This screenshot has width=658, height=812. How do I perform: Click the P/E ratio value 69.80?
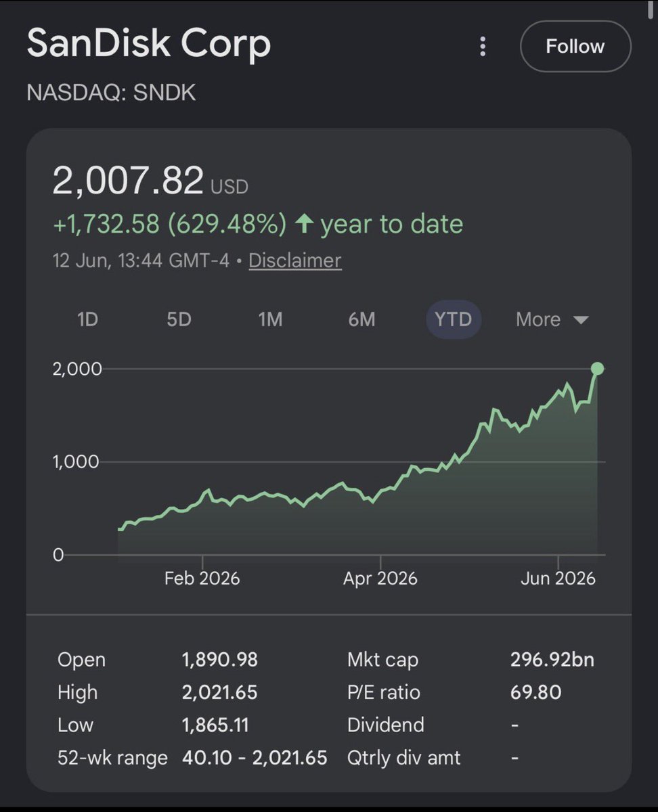click(x=536, y=692)
